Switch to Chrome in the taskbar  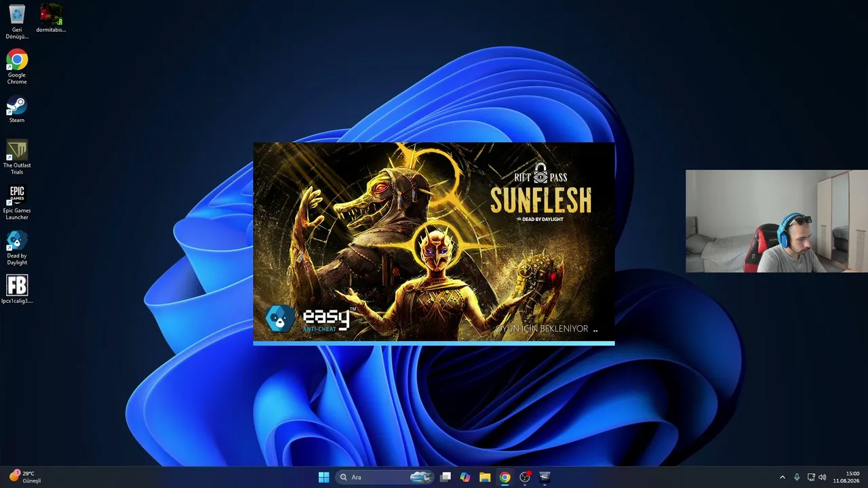coord(505,477)
